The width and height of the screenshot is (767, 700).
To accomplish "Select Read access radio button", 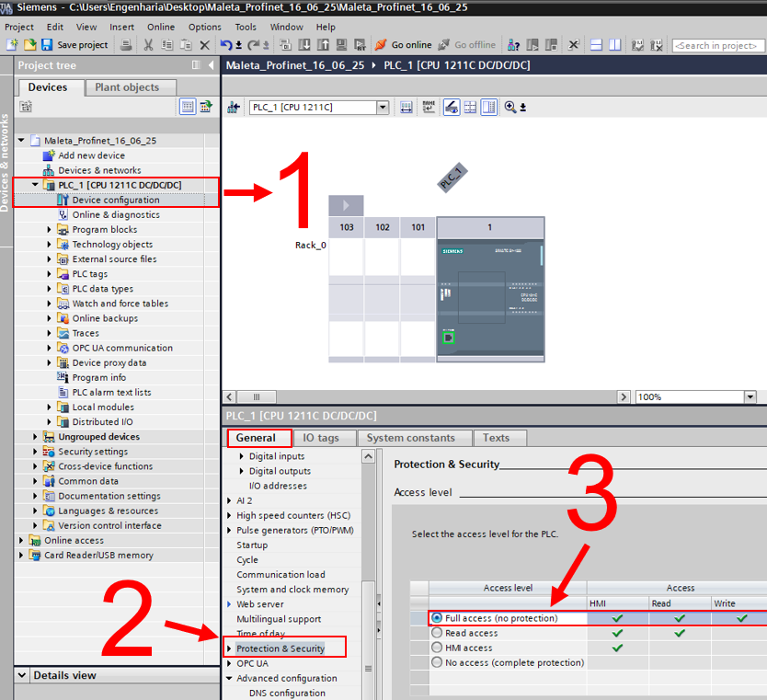I will click(437, 633).
